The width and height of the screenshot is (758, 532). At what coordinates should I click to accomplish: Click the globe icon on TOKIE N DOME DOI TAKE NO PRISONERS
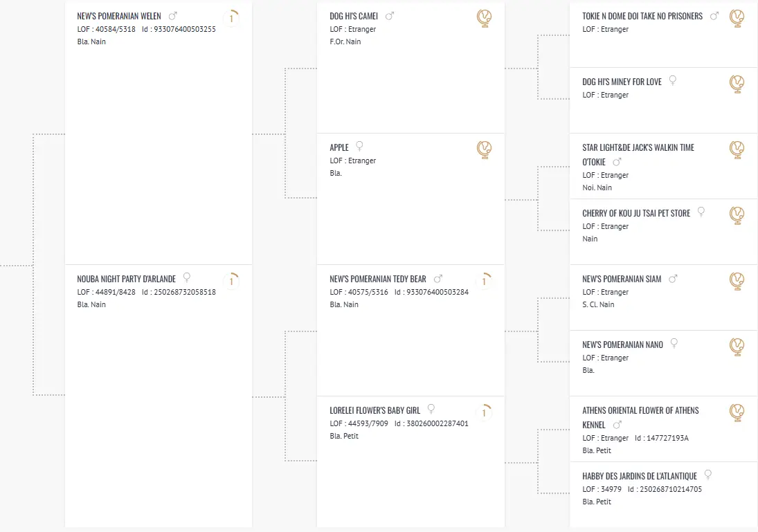(737, 19)
